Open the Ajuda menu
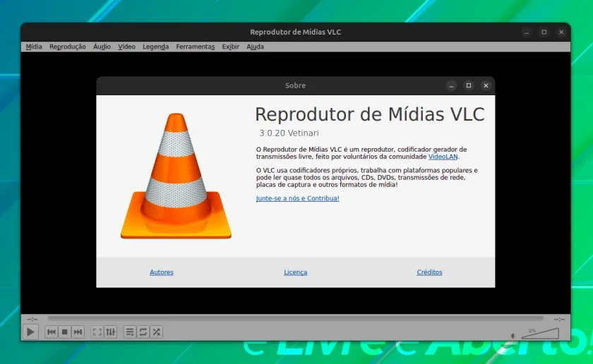 [x=256, y=47]
